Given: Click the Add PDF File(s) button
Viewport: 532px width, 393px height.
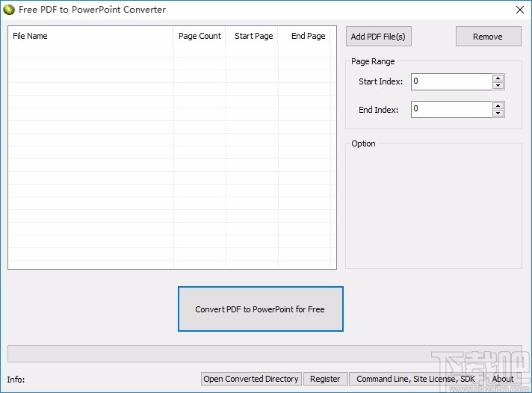Looking at the screenshot, I should click(379, 37).
